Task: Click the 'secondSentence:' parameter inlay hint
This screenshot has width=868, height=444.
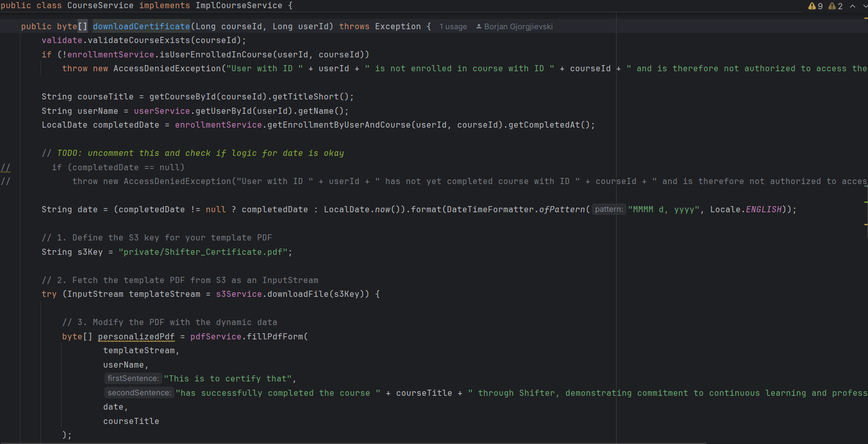Action: [139, 393]
